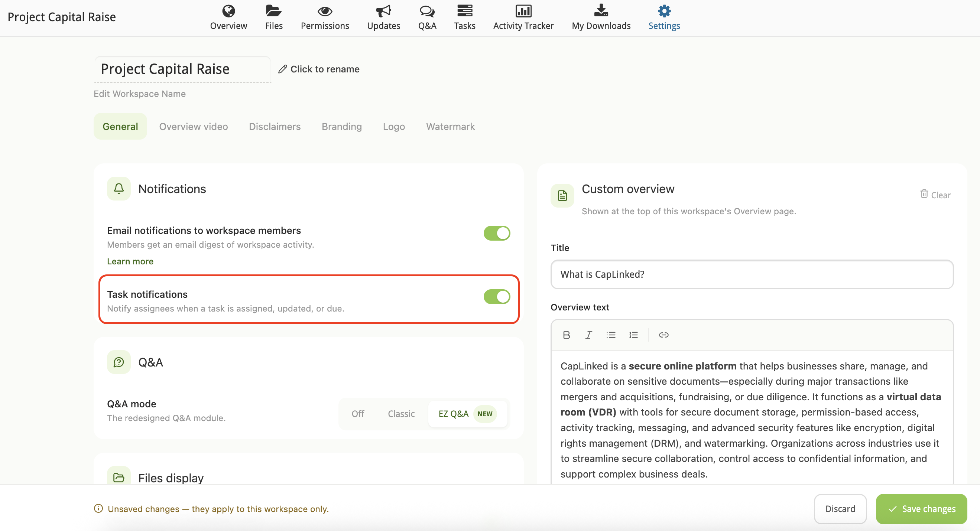Open the Overview globe icon

click(228, 12)
